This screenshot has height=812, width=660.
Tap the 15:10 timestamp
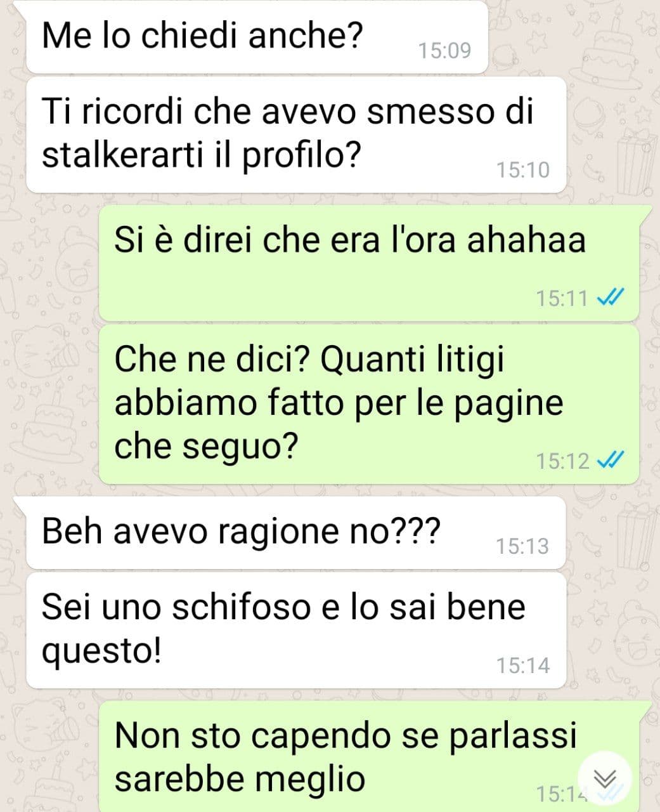523,170
